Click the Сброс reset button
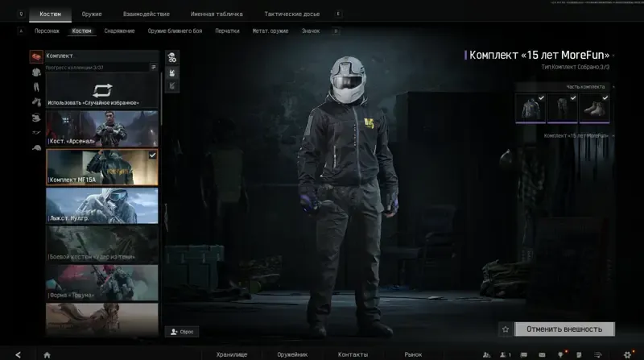 (x=182, y=332)
